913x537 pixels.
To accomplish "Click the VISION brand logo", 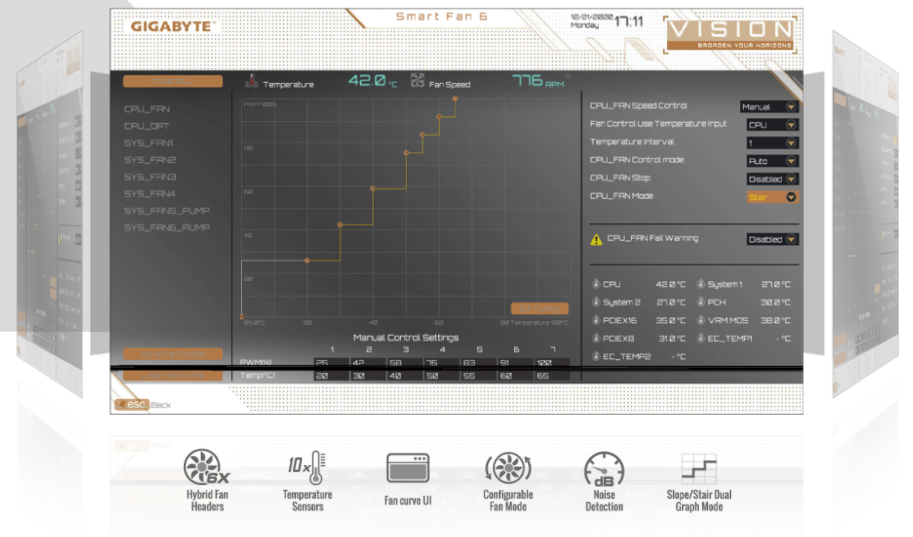I will click(730, 35).
